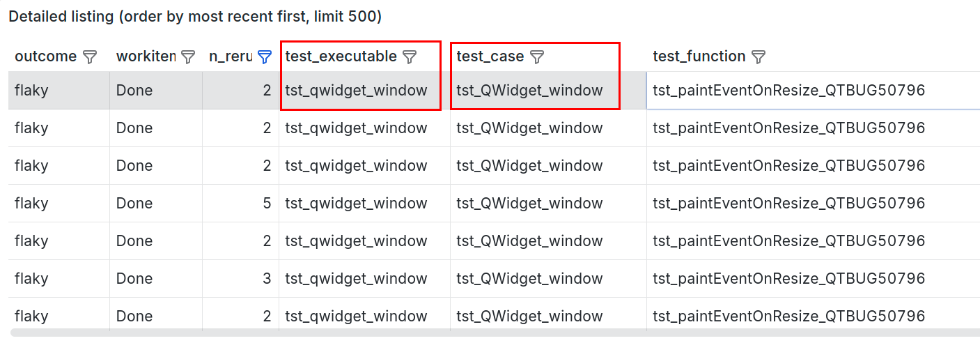Screen dimensions: 980x343
Task: Select tst_qwidget_window in the highlighted top row
Action: click(x=356, y=90)
